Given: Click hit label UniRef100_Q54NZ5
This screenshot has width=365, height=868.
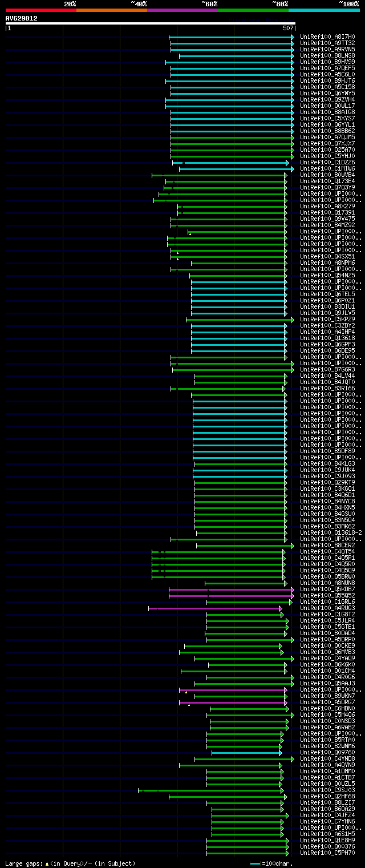Looking at the screenshot, I should pos(327,276).
